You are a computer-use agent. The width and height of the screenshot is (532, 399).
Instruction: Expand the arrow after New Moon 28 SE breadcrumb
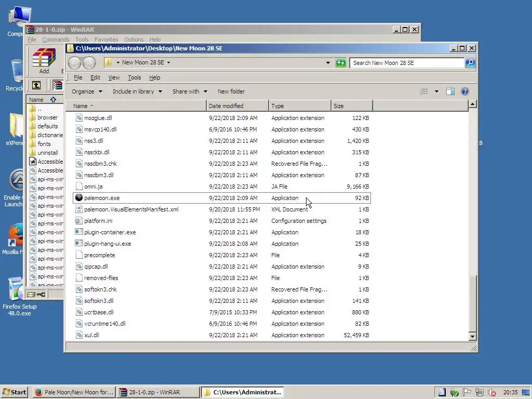tap(168, 62)
